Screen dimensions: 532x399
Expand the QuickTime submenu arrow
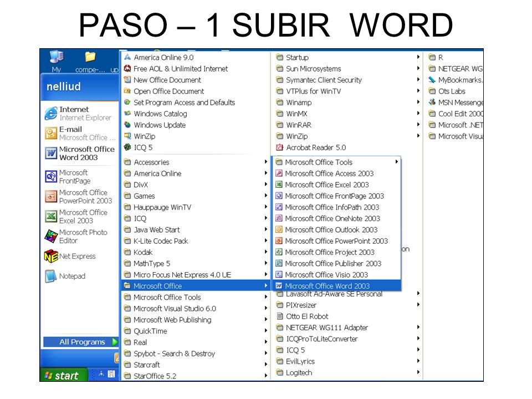pos(266,330)
